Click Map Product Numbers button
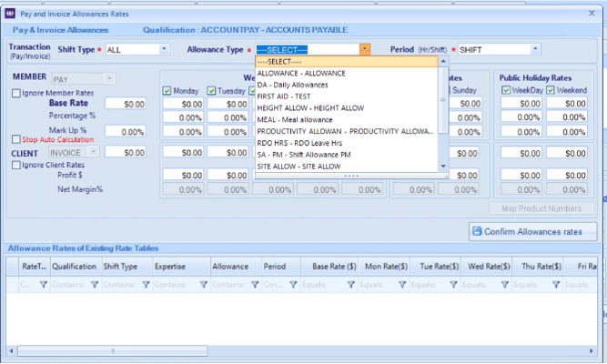The image size is (607, 364). 541,208
